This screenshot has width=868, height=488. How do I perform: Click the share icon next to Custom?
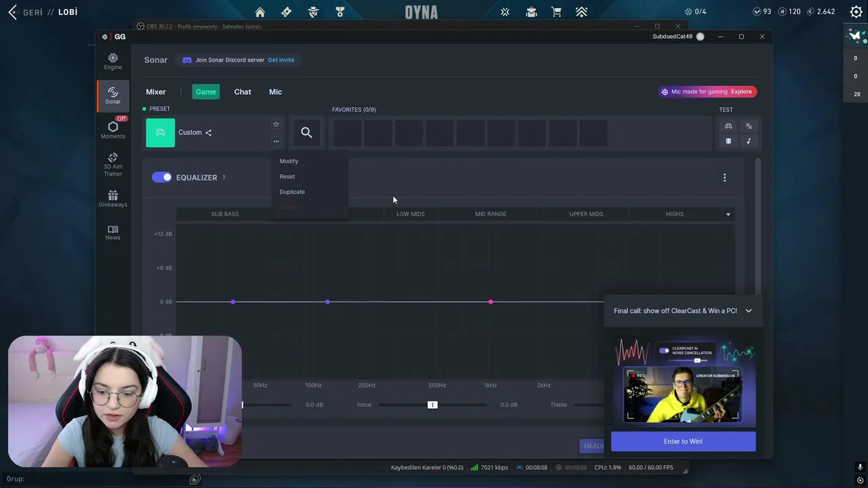pos(208,133)
